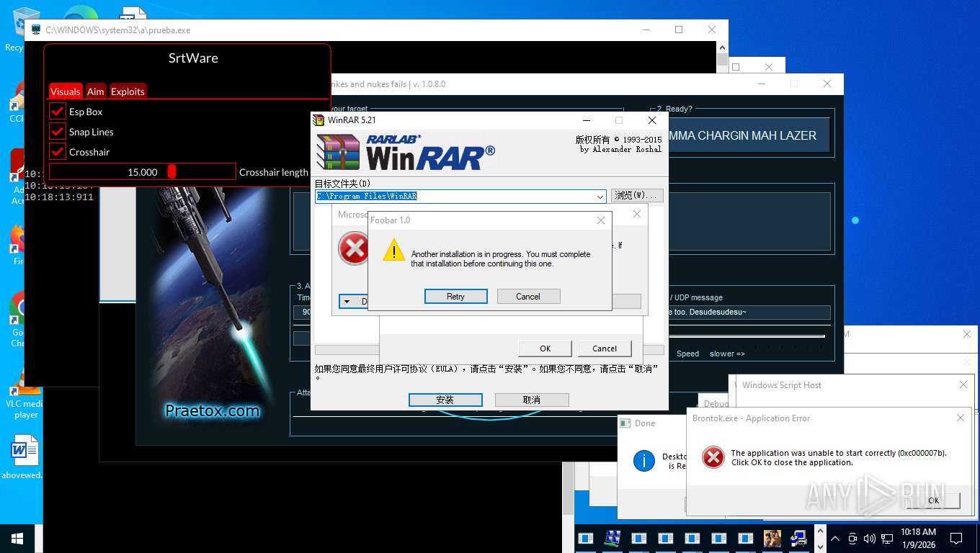Viewport: 980px width, 553px height.
Task: Open the Exploits tab in SrtWare
Action: click(128, 91)
